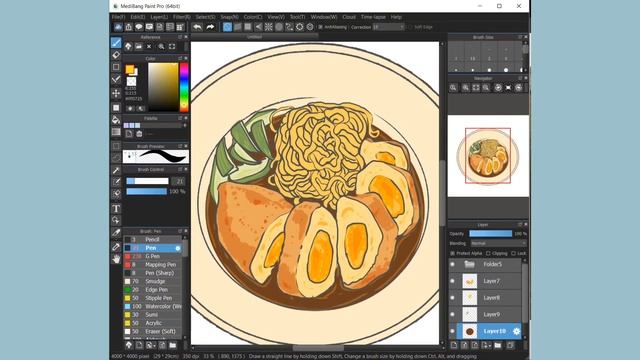The image size is (640, 360).
Task: Hide Layer9 visibility dot
Action: pos(452,315)
